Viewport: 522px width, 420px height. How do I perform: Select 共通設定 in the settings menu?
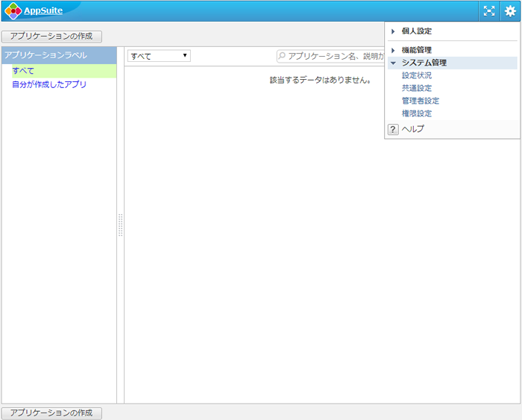(x=416, y=88)
